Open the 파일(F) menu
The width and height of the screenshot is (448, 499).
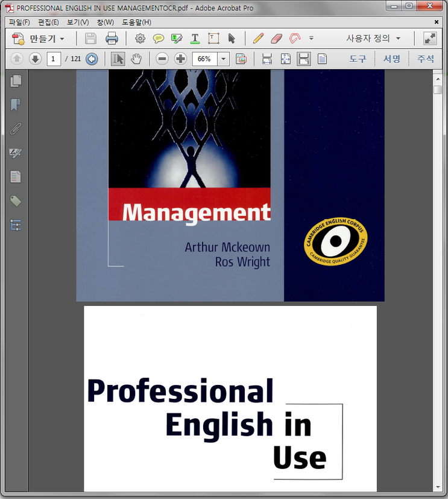(x=19, y=22)
